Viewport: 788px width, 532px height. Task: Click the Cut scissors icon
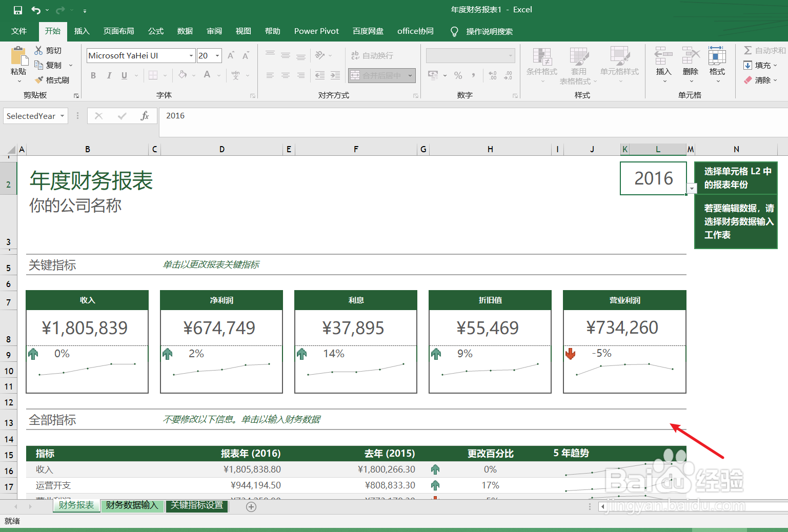pos(38,50)
